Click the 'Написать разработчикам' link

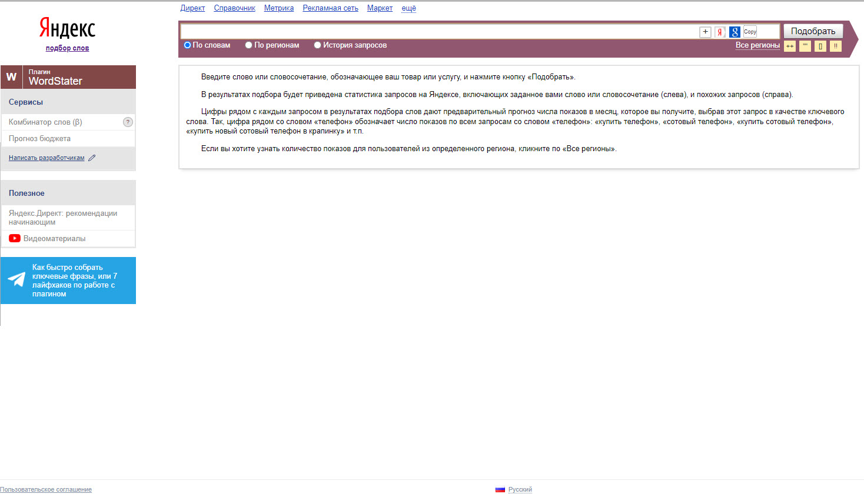click(46, 158)
